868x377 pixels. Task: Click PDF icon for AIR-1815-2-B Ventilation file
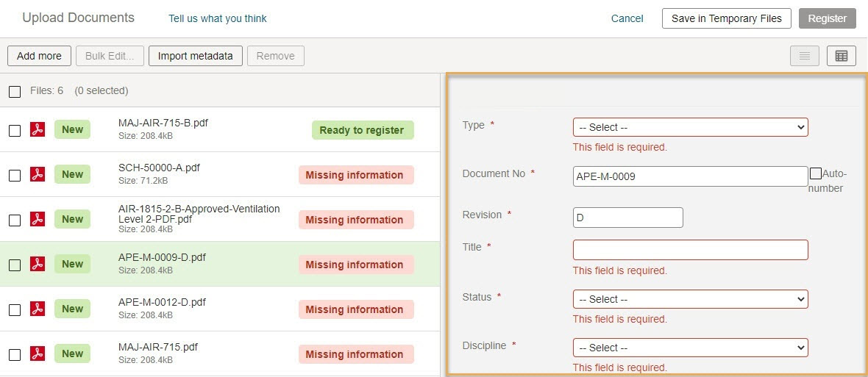[x=37, y=220]
